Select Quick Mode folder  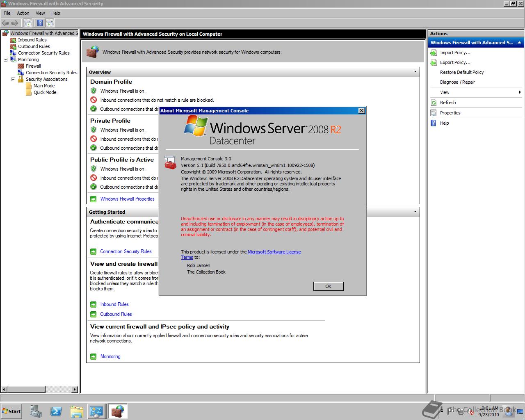point(45,92)
